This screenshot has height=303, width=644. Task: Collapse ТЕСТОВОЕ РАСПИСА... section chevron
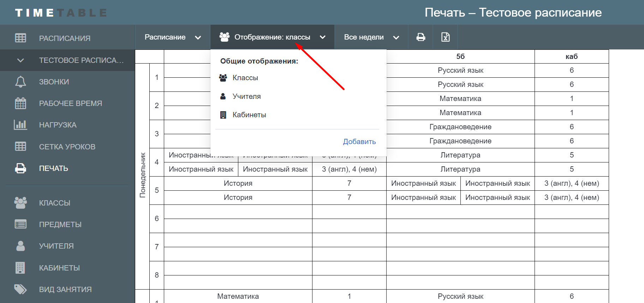coord(20,60)
